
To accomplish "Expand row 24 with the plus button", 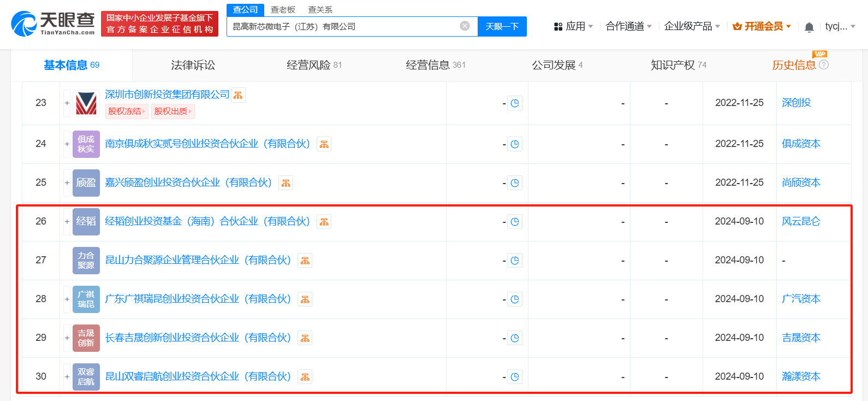I will click(x=67, y=144).
